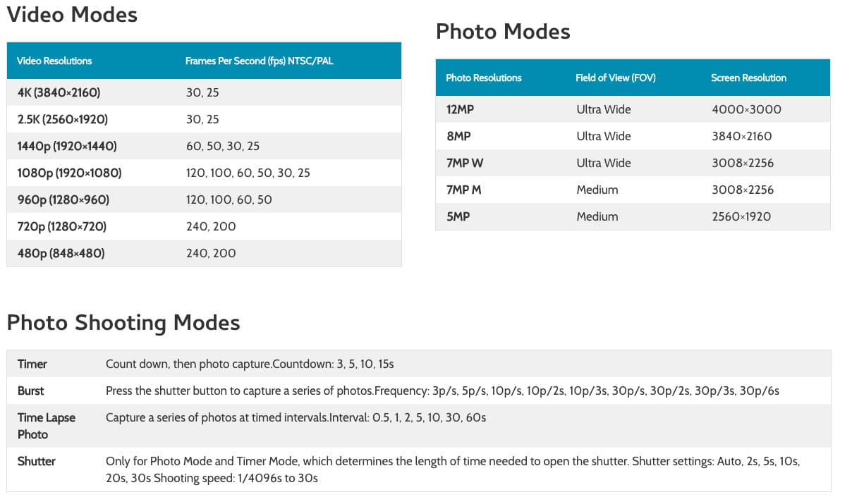The height and width of the screenshot is (504, 852).
Task: Select the 4K (3840×2160) row label
Action: click(59, 92)
